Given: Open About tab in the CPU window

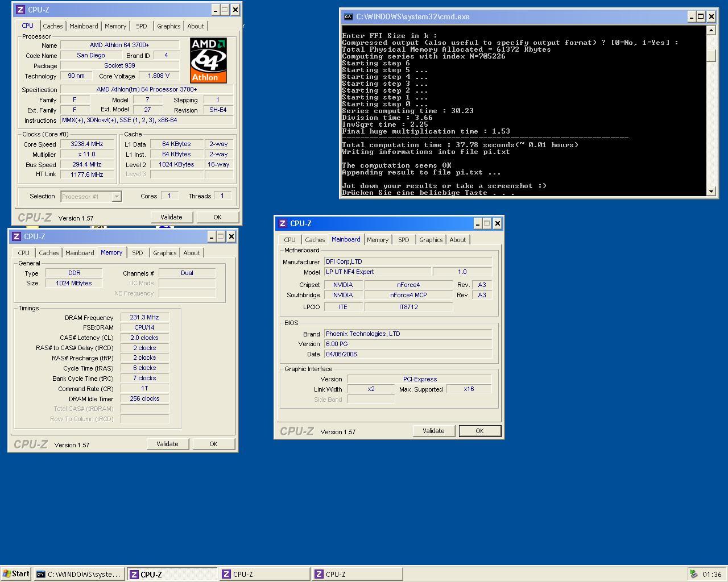Looking at the screenshot, I should (x=196, y=26).
